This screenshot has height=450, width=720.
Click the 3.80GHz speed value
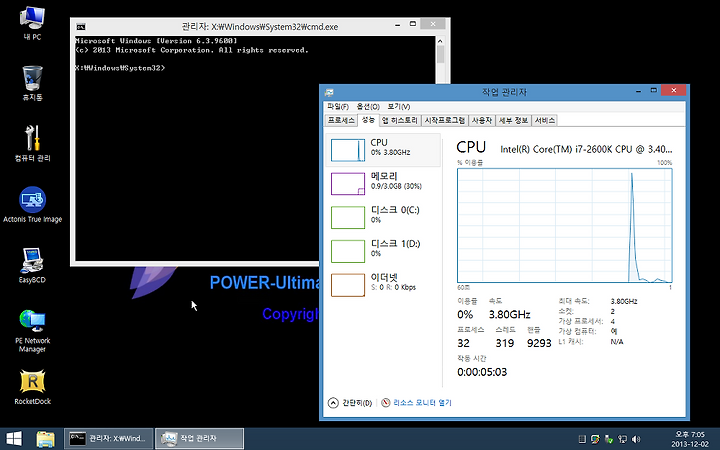click(509, 315)
